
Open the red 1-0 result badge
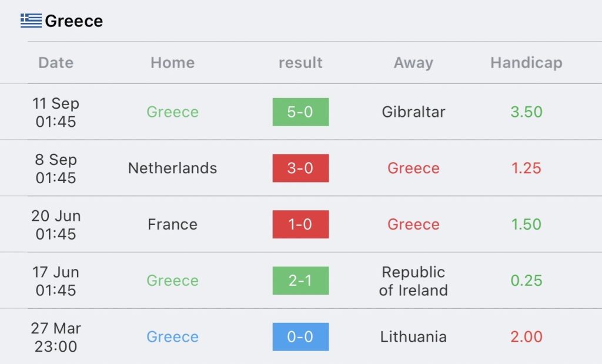[x=300, y=224]
